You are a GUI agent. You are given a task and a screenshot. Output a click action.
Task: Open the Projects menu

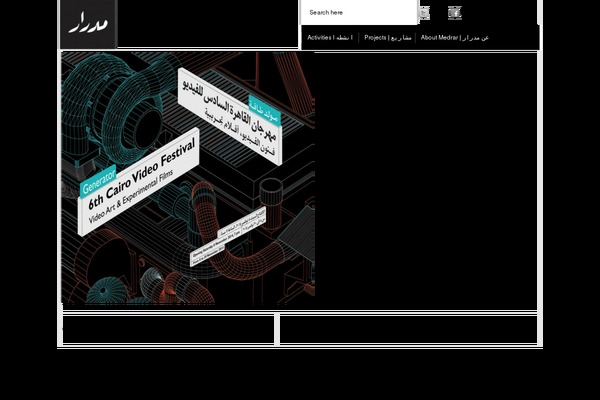388,38
